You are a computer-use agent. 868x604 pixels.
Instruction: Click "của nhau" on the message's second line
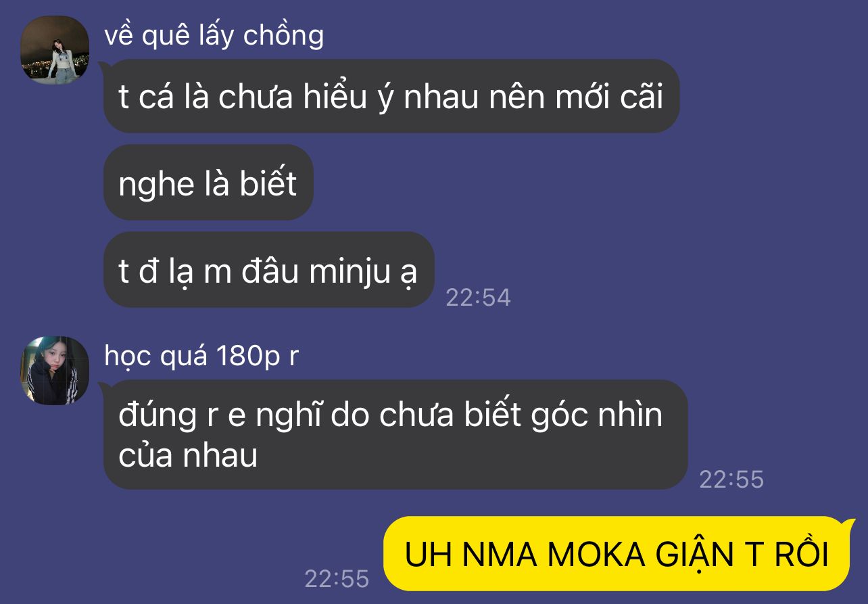pos(188,455)
